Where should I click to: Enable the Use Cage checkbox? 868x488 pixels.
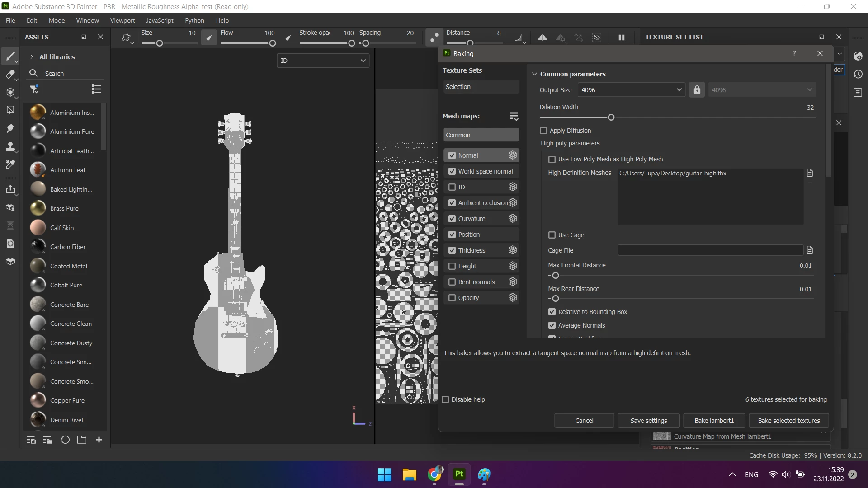tap(552, 235)
